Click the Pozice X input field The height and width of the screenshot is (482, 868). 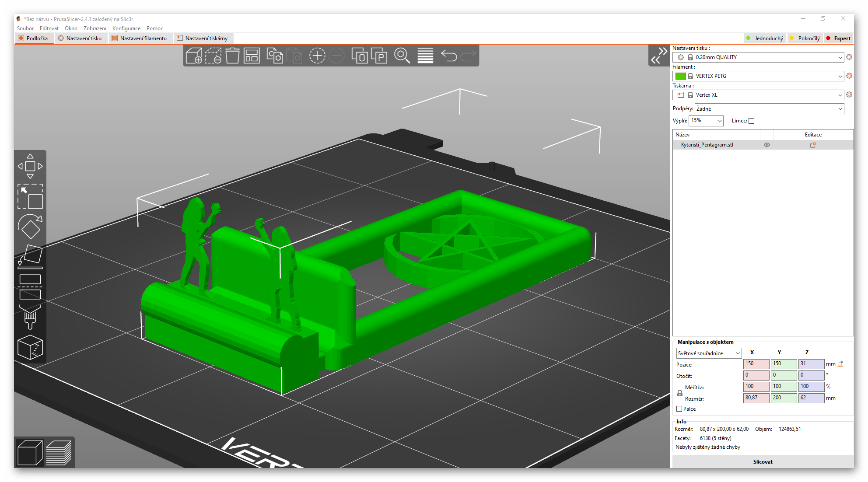coord(756,363)
